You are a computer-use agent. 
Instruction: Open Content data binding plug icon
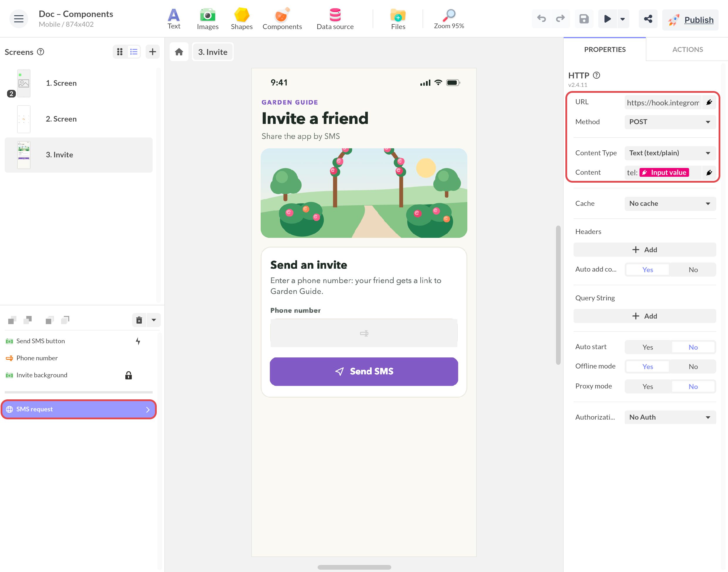(709, 172)
